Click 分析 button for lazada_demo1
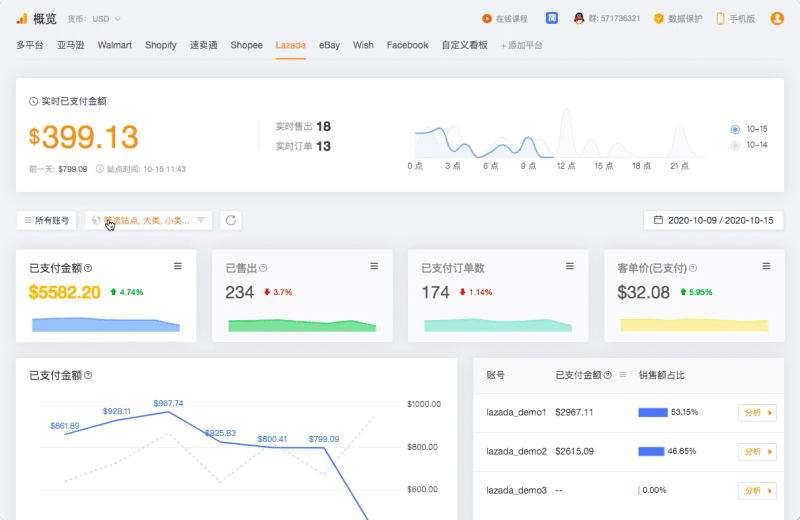The width and height of the screenshot is (800, 520). [x=756, y=412]
